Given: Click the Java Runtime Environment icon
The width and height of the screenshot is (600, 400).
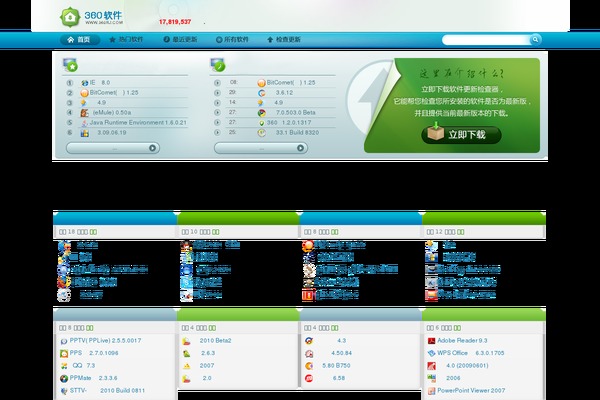Looking at the screenshot, I should [85, 123].
